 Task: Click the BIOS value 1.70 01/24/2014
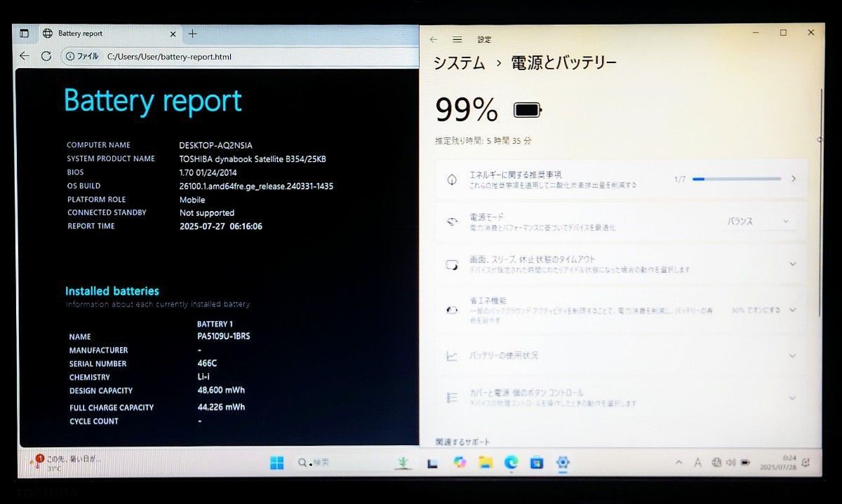pos(208,172)
